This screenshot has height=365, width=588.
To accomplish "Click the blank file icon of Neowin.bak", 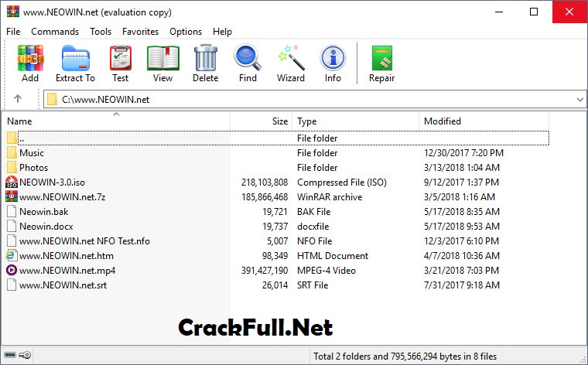I will (x=12, y=211).
